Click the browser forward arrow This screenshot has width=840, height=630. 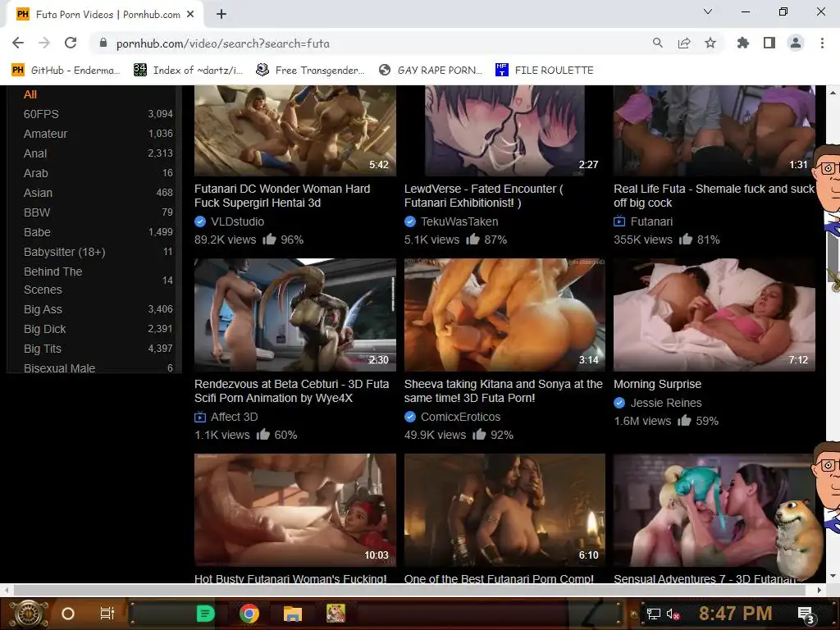point(44,43)
